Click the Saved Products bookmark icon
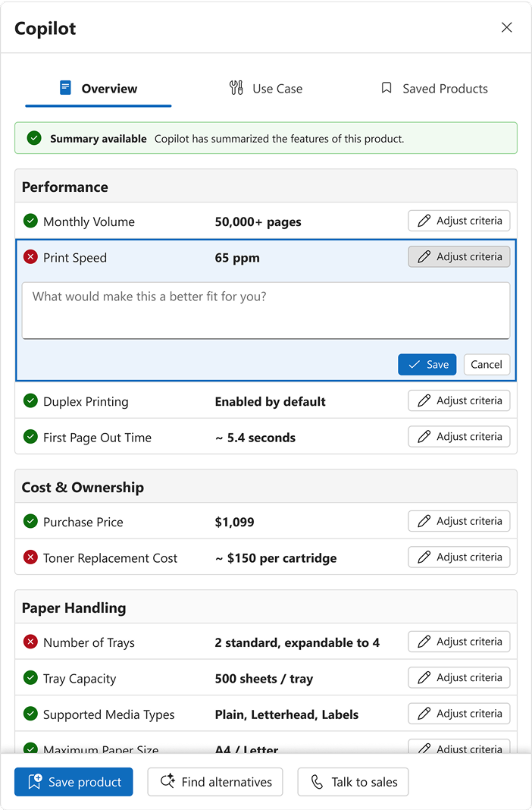 (x=386, y=88)
